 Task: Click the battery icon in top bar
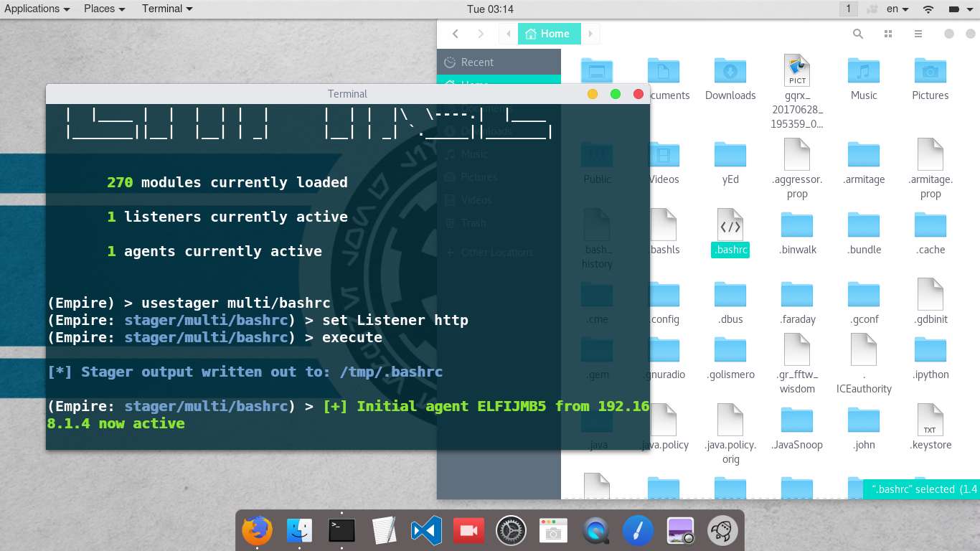click(x=953, y=9)
